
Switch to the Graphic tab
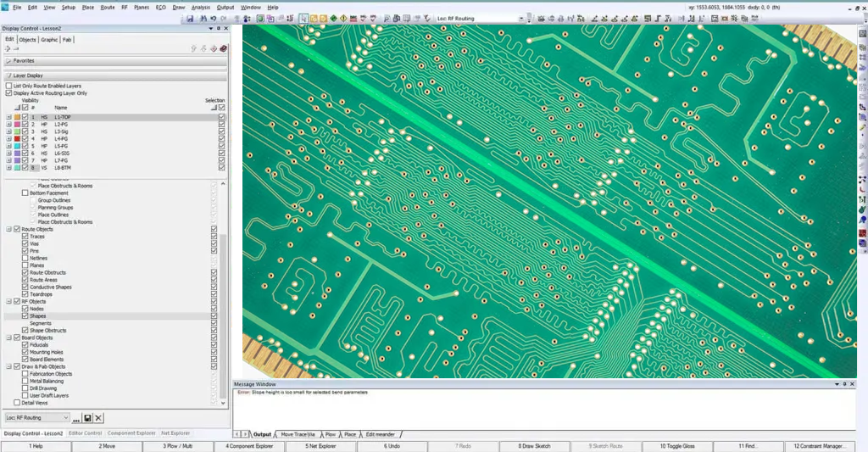click(48, 39)
